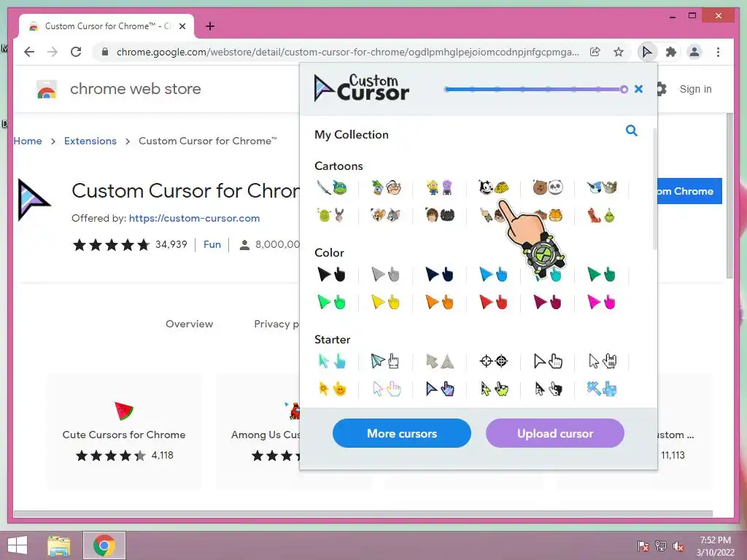Viewport: 747px width, 560px height.
Task: Select the Felix the Cat cursor pack
Action: point(494,188)
